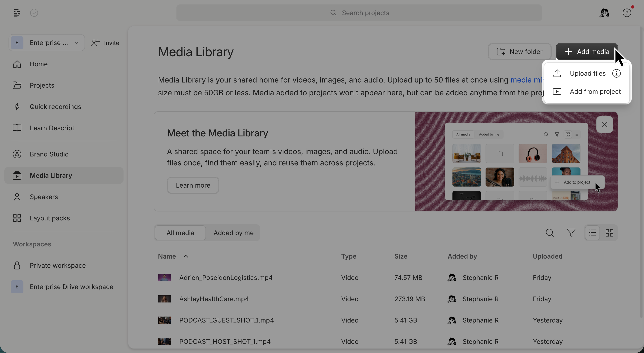This screenshot has height=353, width=644.
Task: Select 'Add from project' from the menu
Action: [x=595, y=91]
